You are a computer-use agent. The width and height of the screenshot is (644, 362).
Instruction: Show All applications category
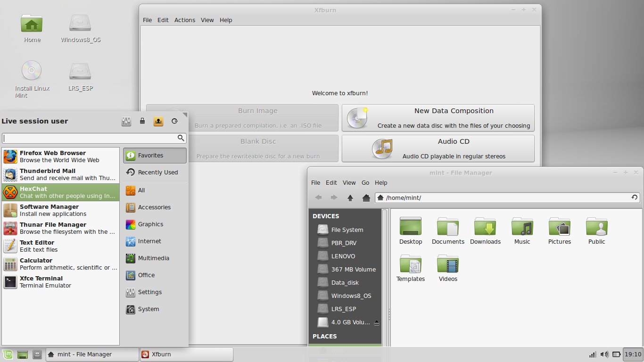[x=155, y=190]
